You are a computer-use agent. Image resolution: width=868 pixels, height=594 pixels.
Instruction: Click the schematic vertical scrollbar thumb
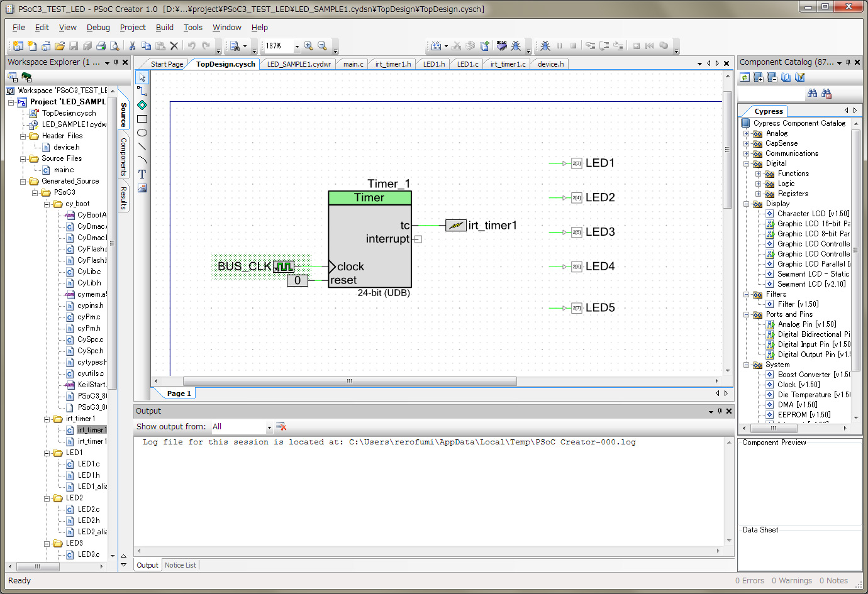pyautogui.click(x=728, y=150)
